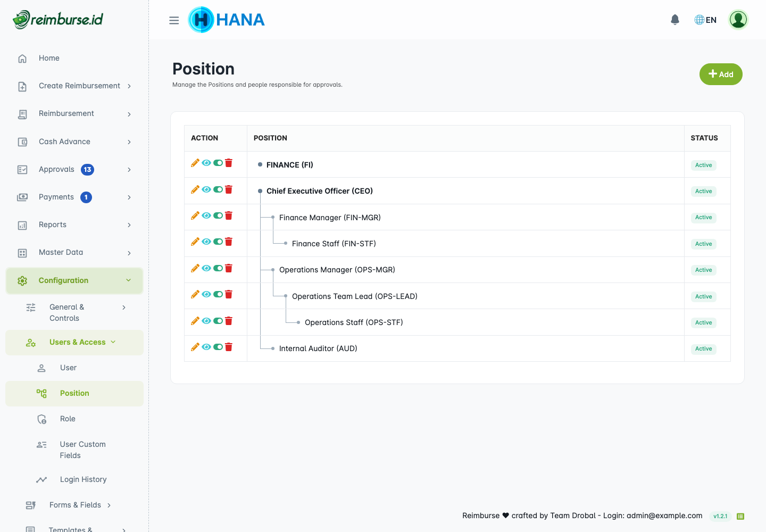Screen dimensions: 766x532
Task: Disable the Finance Manager (FIN-MGR) position switch
Action: pos(218,215)
